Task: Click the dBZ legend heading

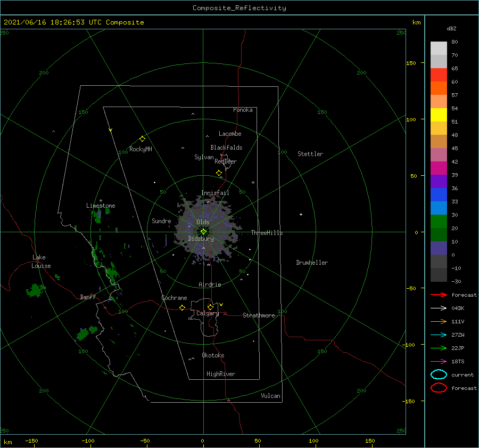Action: pos(451,28)
